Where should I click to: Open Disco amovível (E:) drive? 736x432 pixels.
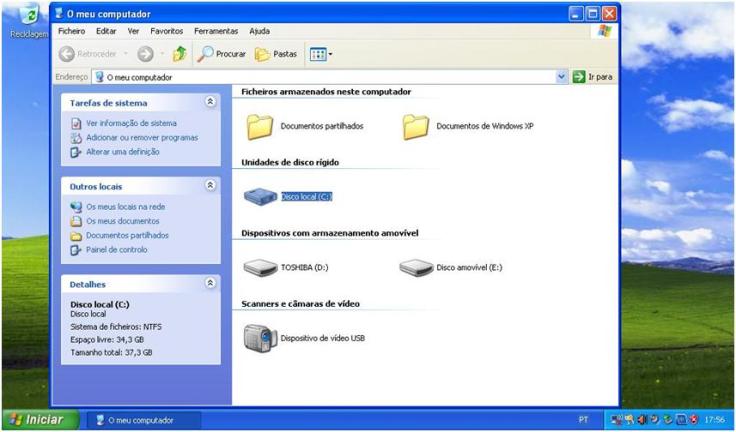[416, 267]
